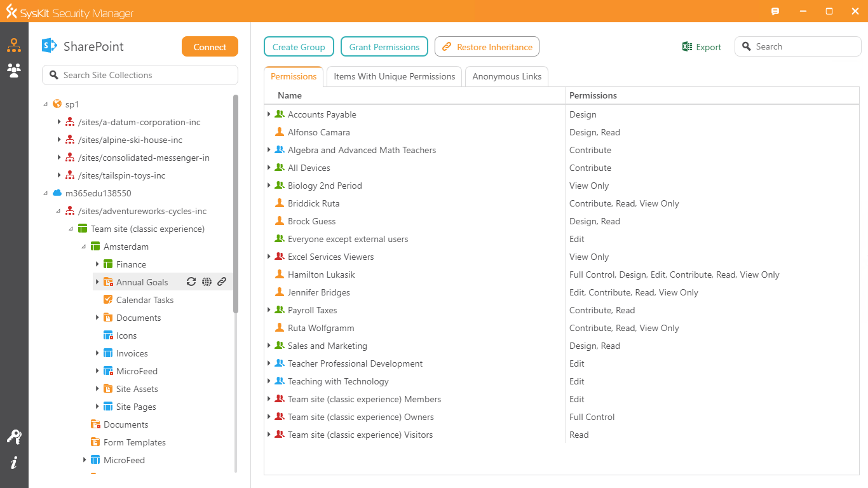The width and height of the screenshot is (868, 488).
Task: Click the Excel icon beside Export
Action: coord(687,47)
